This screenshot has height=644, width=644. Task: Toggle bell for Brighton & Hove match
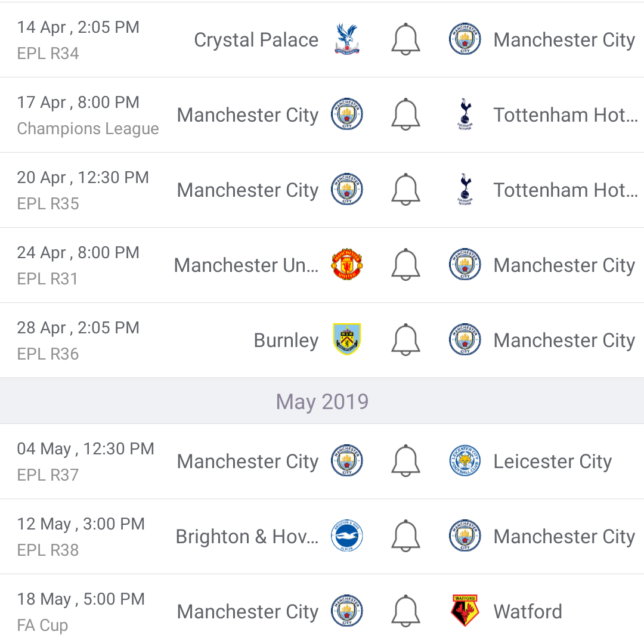[405, 536]
